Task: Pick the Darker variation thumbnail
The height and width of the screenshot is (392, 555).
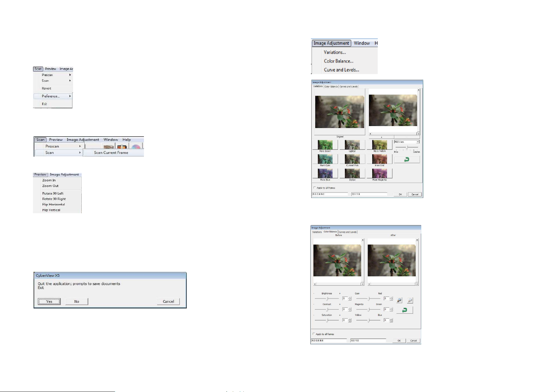Action: pyautogui.click(x=352, y=173)
